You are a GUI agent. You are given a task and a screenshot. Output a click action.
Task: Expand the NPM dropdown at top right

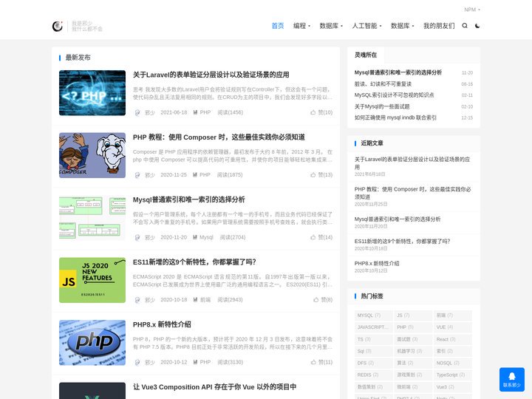click(472, 10)
